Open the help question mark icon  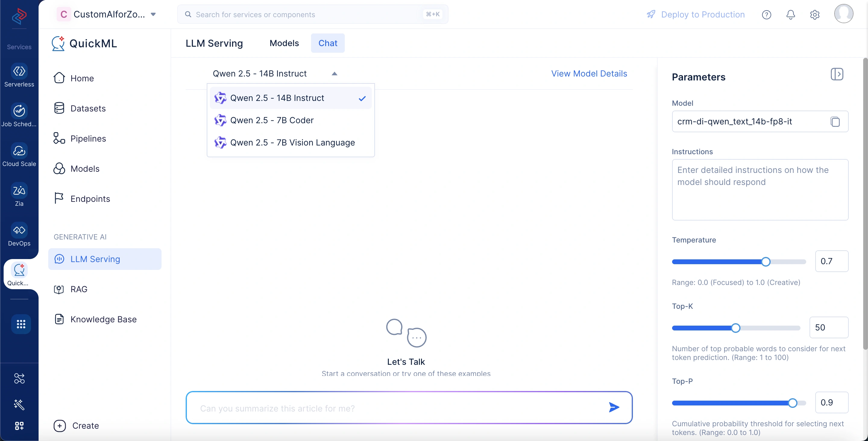[766, 14]
